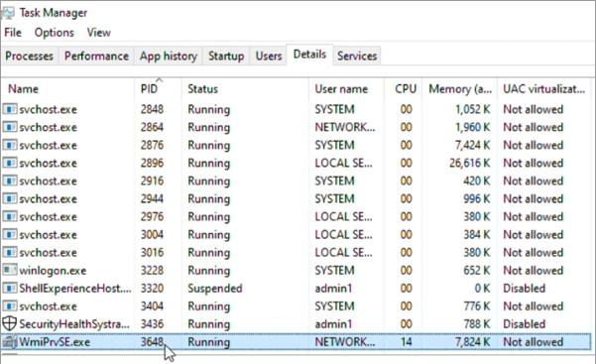Click the 0 K memory value

coord(482,289)
